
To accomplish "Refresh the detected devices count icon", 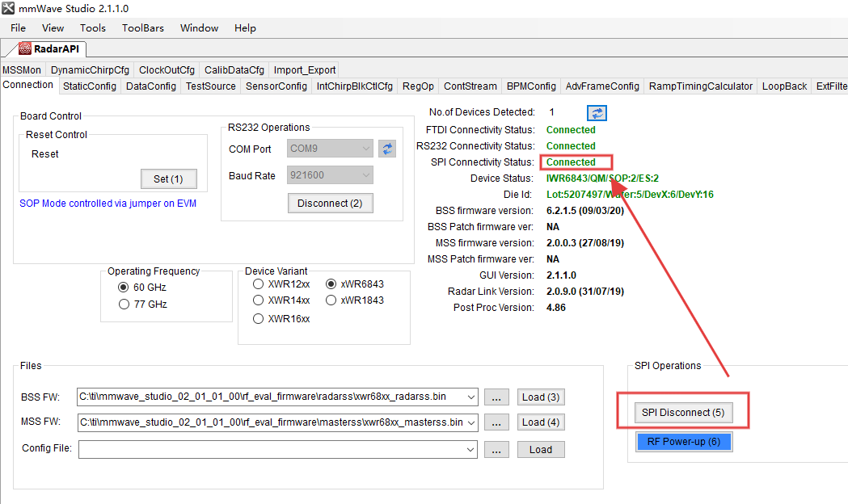I will (597, 113).
